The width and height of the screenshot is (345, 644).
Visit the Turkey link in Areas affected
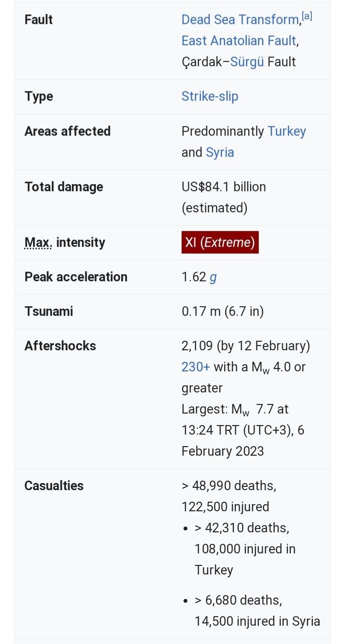click(287, 131)
